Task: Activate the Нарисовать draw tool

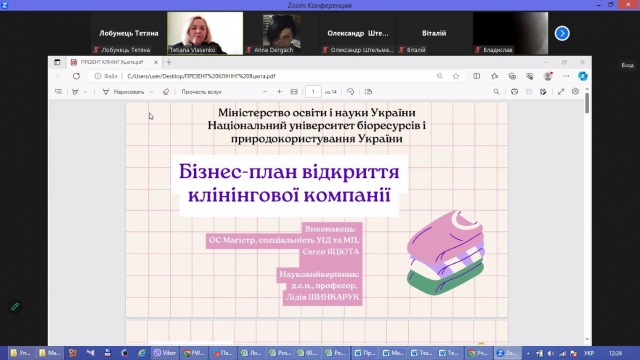Action: point(123,92)
